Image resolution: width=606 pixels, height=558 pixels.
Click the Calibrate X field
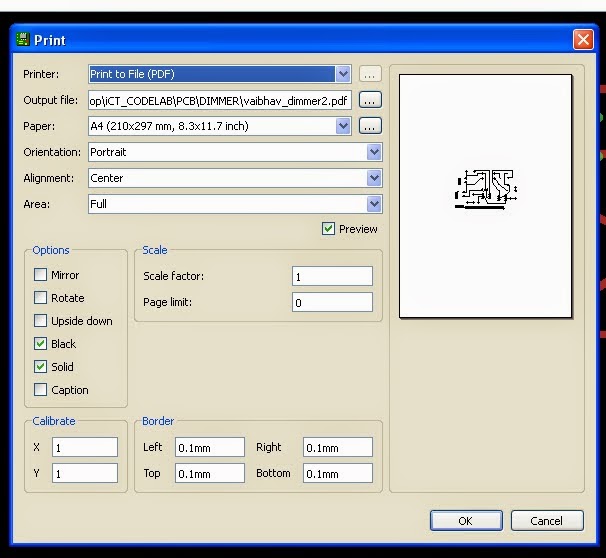(85, 447)
